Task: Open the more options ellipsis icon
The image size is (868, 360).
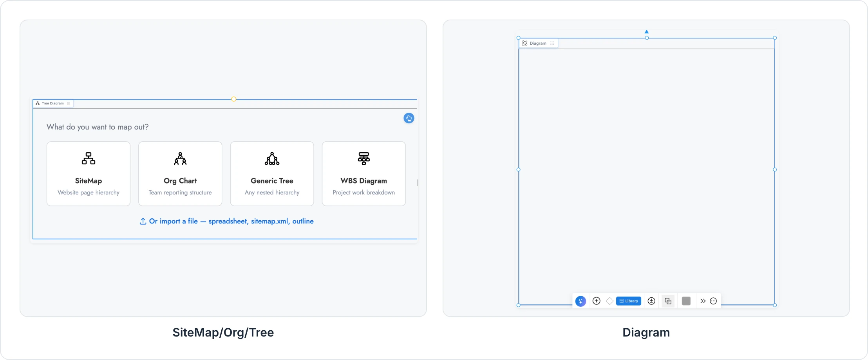Action: (x=713, y=301)
